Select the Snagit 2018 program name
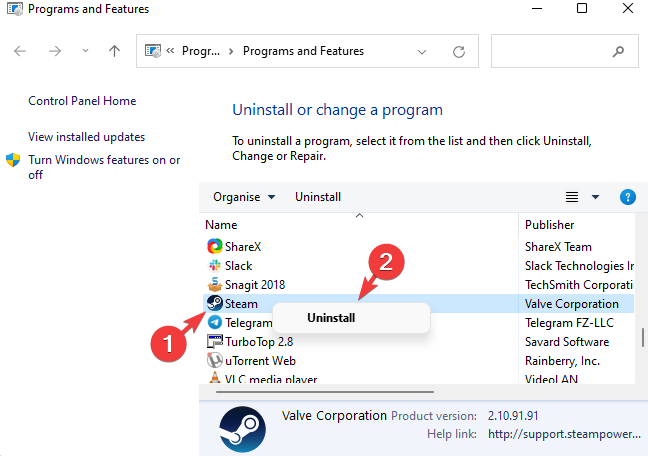Image resolution: width=648 pixels, height=456 pixels. pos(255,285)
